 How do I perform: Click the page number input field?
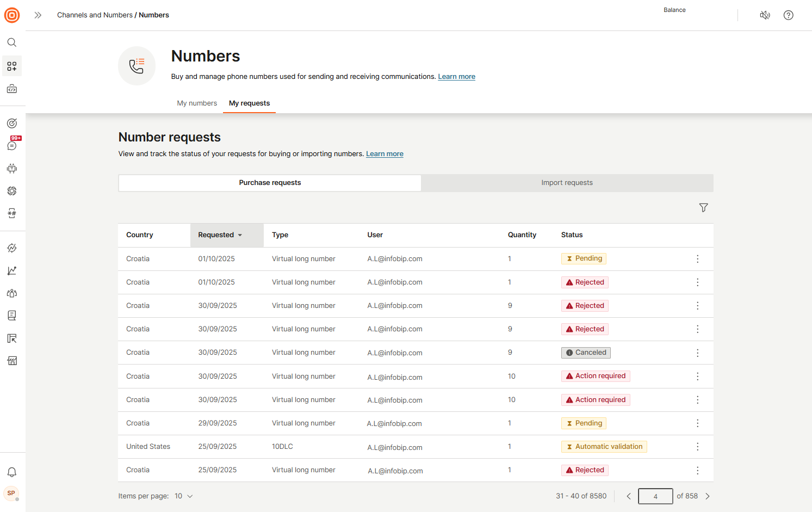[x=655, y=496]
